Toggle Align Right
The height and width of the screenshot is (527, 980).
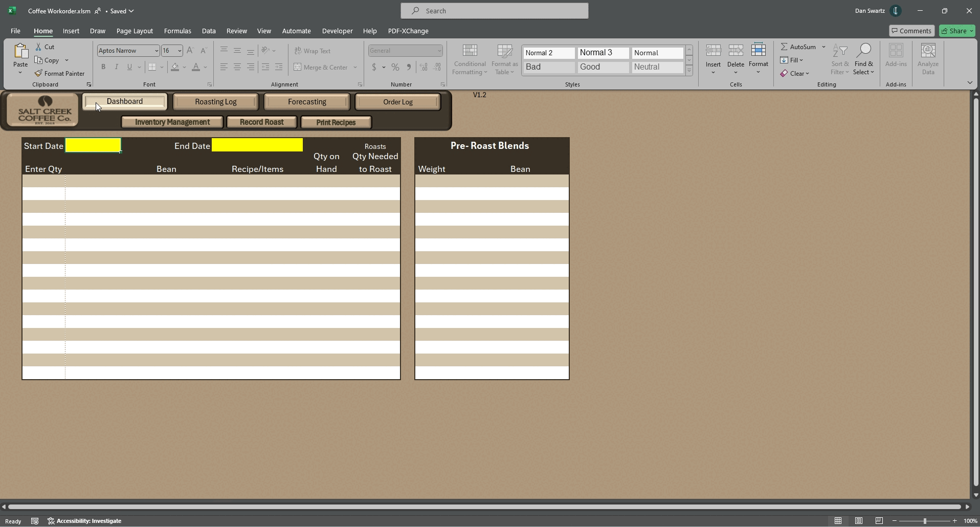click(x=251, y=67)
